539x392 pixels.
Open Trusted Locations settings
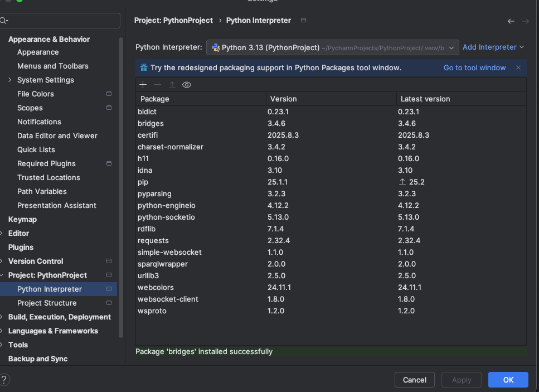click(48, 177)
